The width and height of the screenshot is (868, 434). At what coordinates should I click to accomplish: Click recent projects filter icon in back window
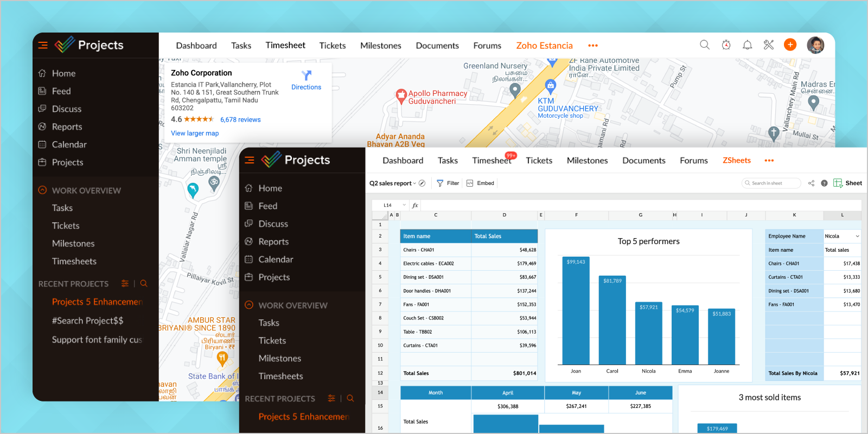click(x=125, y=283)
